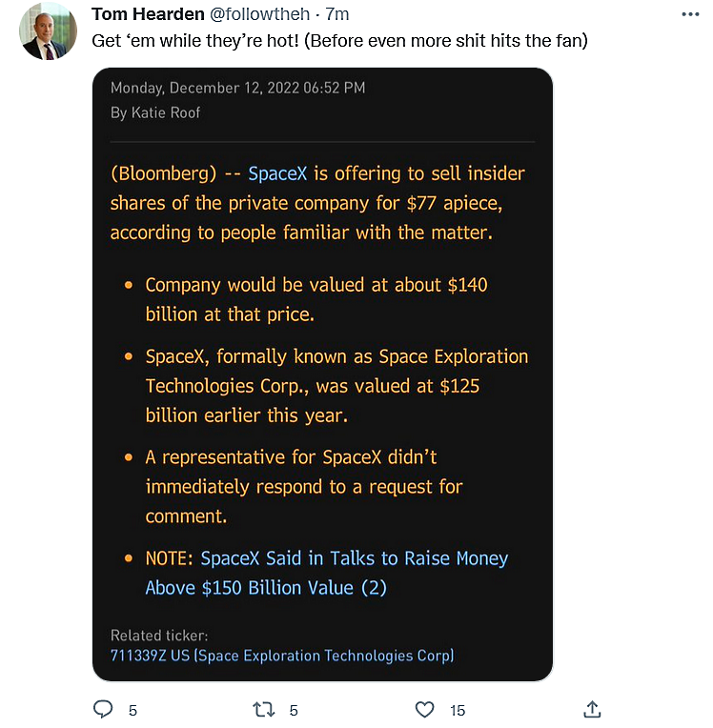
Task: Click the bullet about the $140 billion valuation
Action: click(316, 299)
